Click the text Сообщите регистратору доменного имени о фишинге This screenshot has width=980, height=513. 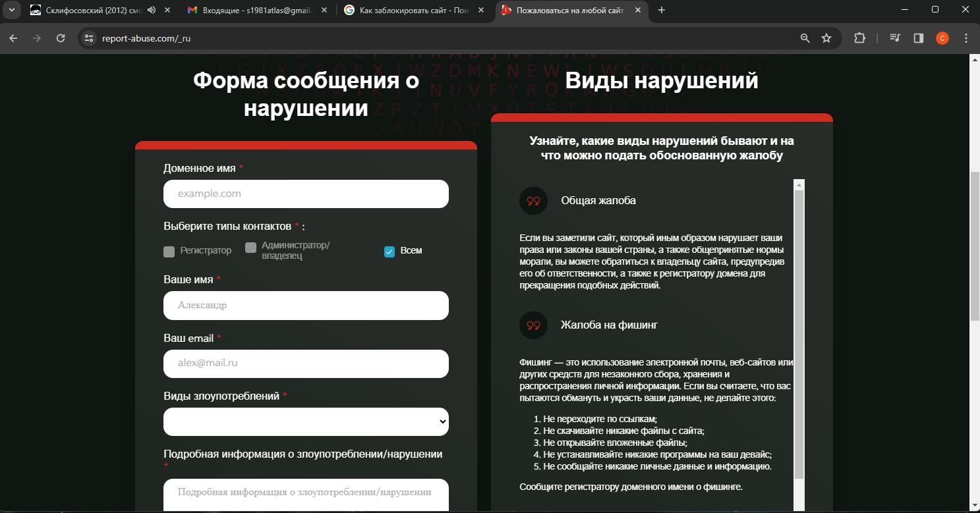(x=631, y=487)
